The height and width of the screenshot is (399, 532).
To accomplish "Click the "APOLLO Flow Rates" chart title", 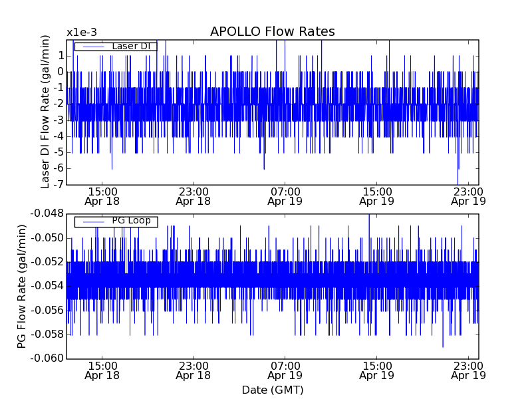I will 273,31.
